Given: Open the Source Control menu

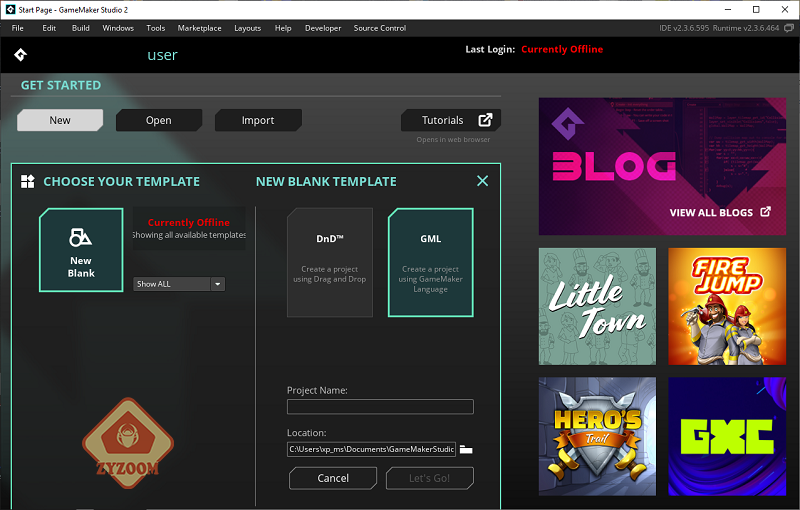Looking at the screenshot, I should [x=380, y=28].
